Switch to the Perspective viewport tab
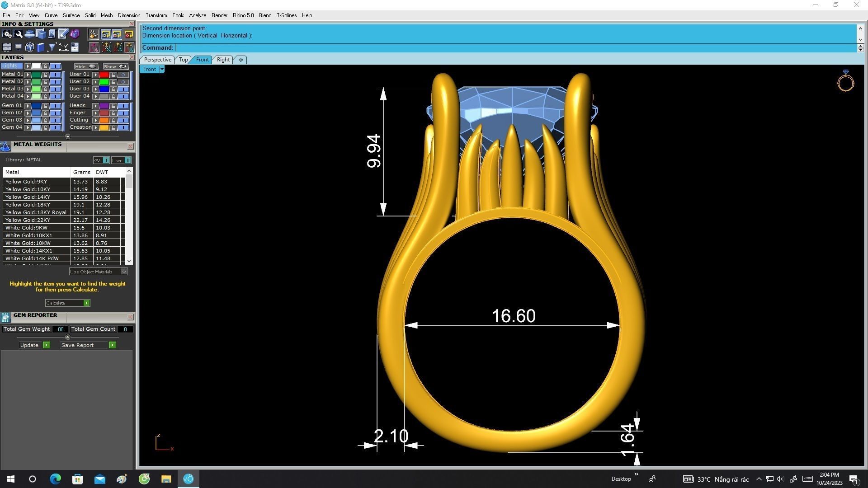 pyautogui.click(x=157, y=60)
